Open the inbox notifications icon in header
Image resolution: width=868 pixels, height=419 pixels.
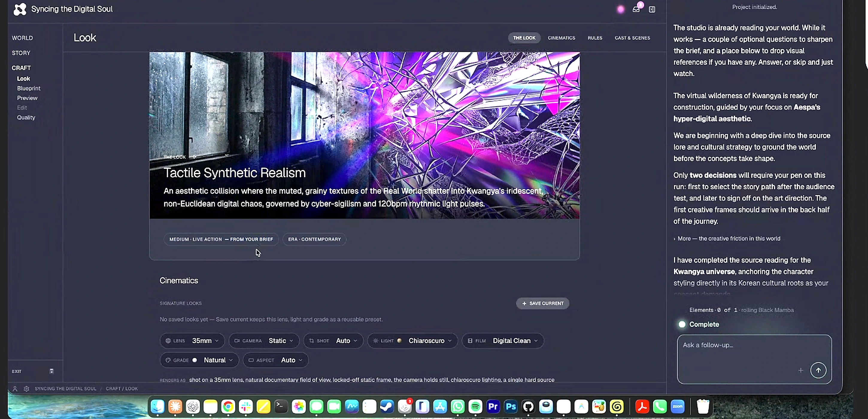click(636, 10)
